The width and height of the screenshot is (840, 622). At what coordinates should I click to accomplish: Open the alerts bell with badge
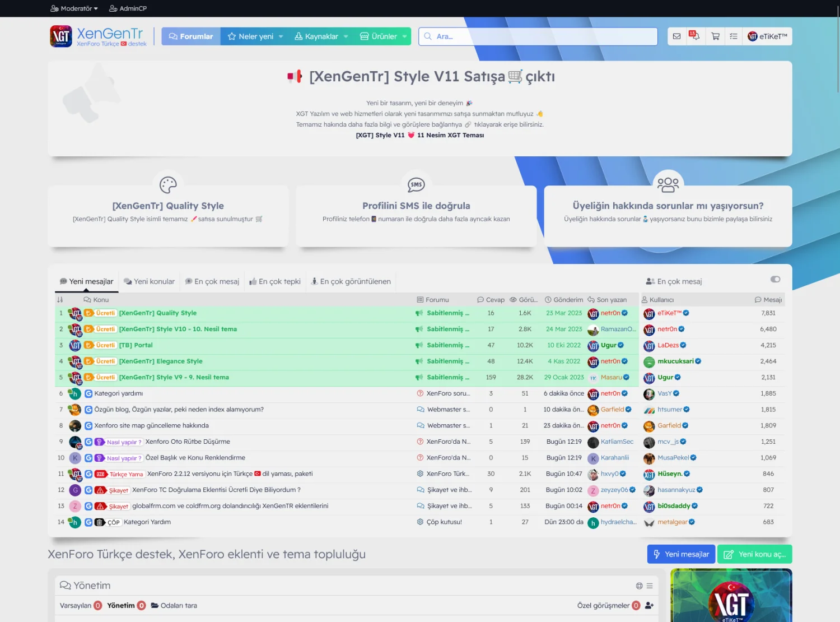[x=694, y=36]
